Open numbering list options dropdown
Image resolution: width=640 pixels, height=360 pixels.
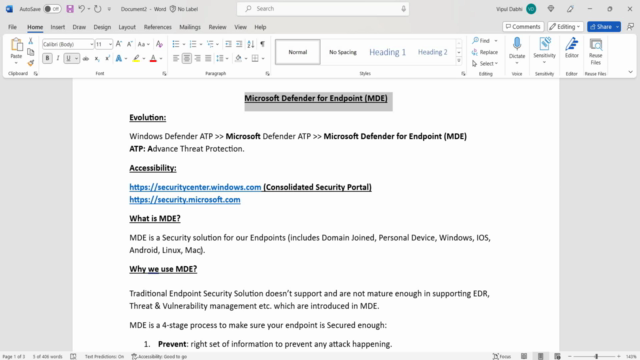(201, 44)
